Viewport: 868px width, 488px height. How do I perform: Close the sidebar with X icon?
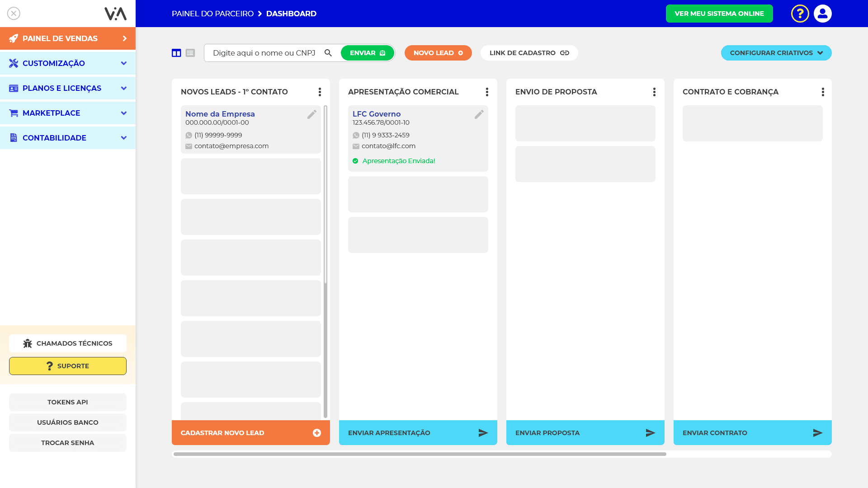[14, 14]
